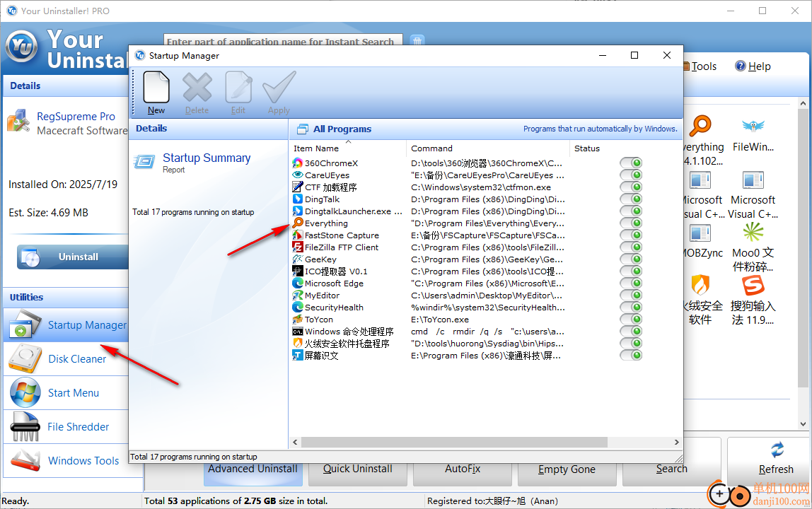Sort list by Item Name column
Viewport: 812px width, 509px height.
point(348,148)
